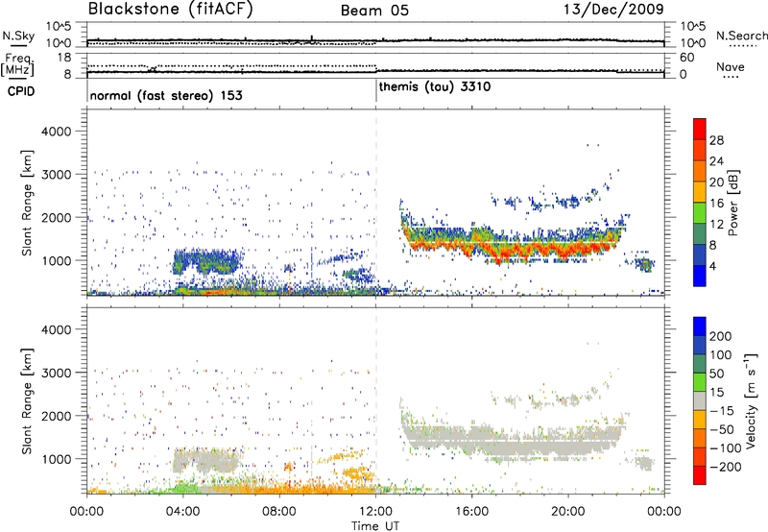This screenshot has width=768, height=532.
Task: Click the 'Beam 05' label
Action: coord(374,10)
